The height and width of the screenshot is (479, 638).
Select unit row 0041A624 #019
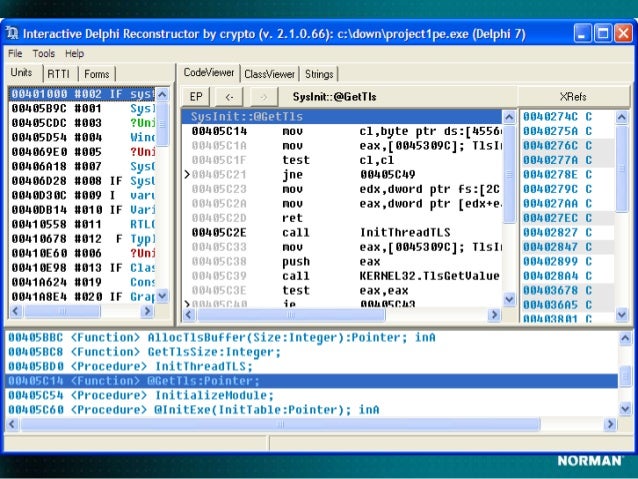click(82, 282)
